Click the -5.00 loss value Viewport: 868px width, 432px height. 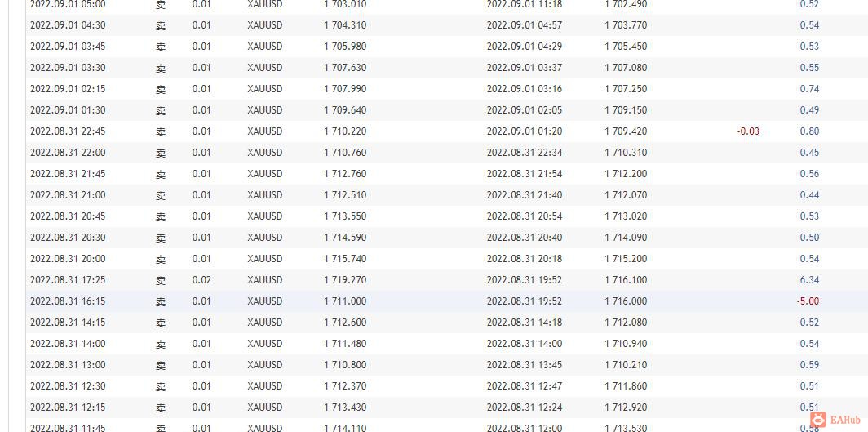808,301
